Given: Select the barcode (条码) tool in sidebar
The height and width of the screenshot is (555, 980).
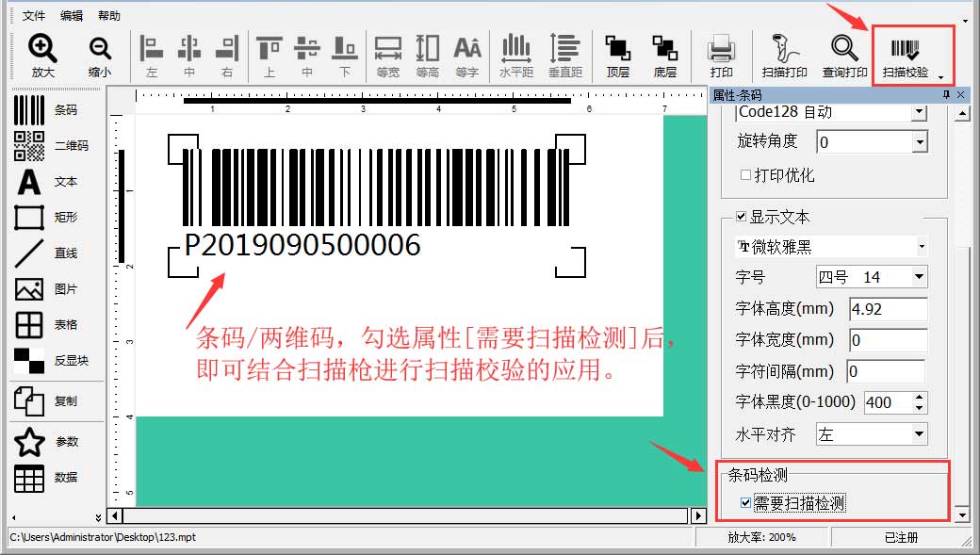Looking at the screenshot, I should click(x=29, y=110).
